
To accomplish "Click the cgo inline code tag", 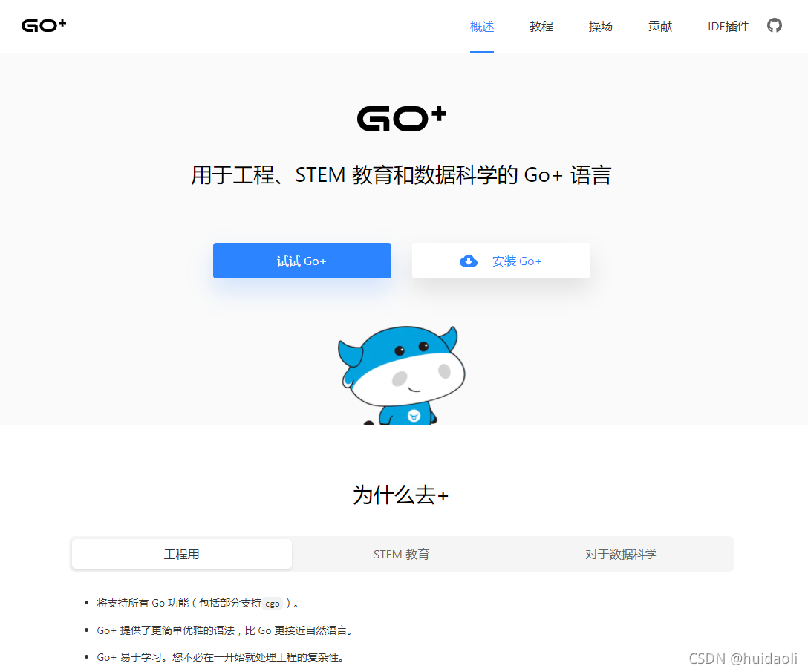I will [273, 604].
